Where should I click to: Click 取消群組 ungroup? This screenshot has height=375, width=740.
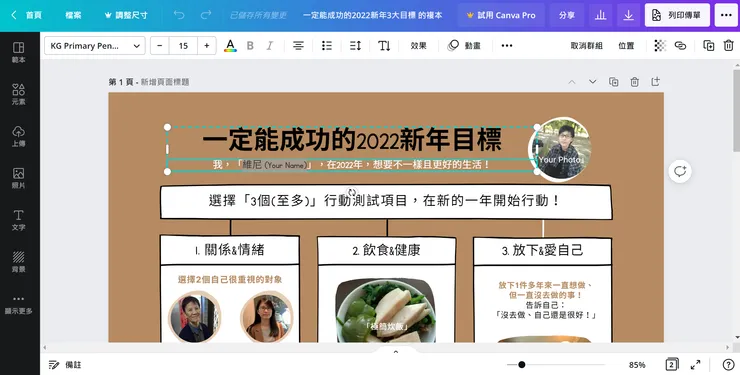point(586,46)
